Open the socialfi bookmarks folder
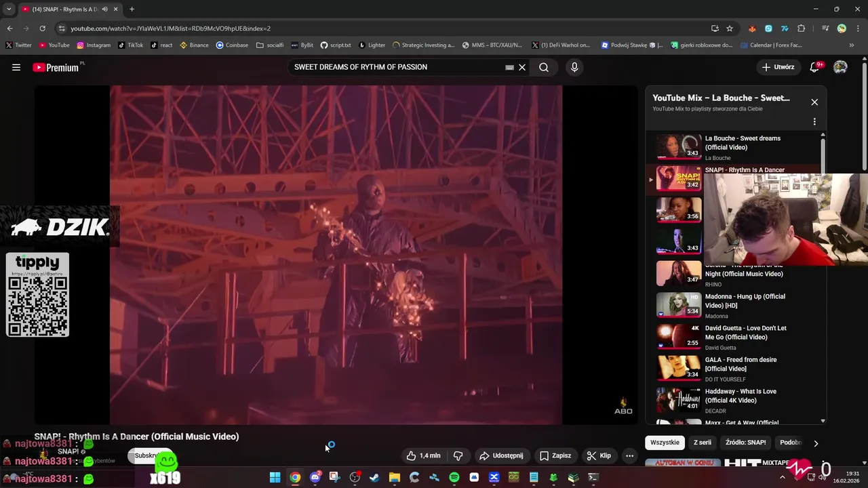The width and height of the screenshot is (868, 488). tap(270, 45)
